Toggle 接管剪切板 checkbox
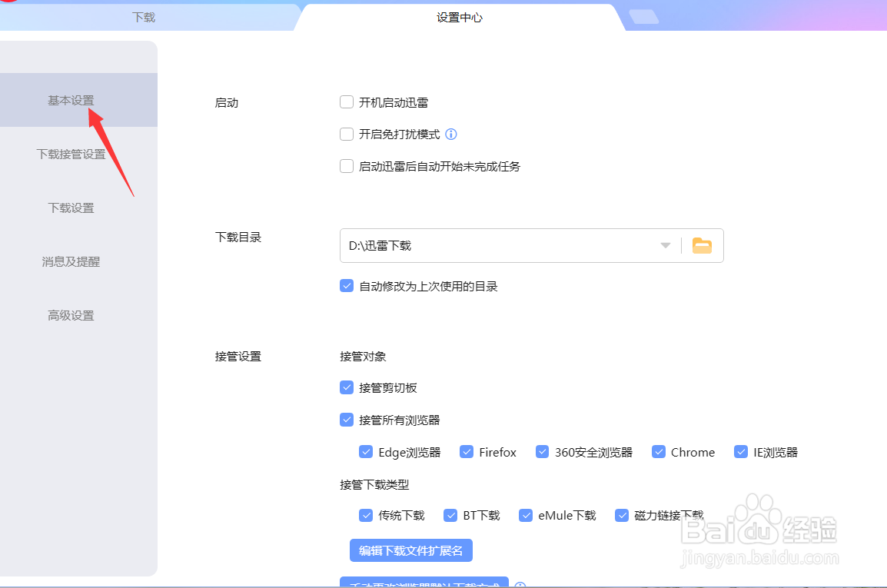Image resolution: width=887 pixels, height=588 pixels. click(346, 387)
